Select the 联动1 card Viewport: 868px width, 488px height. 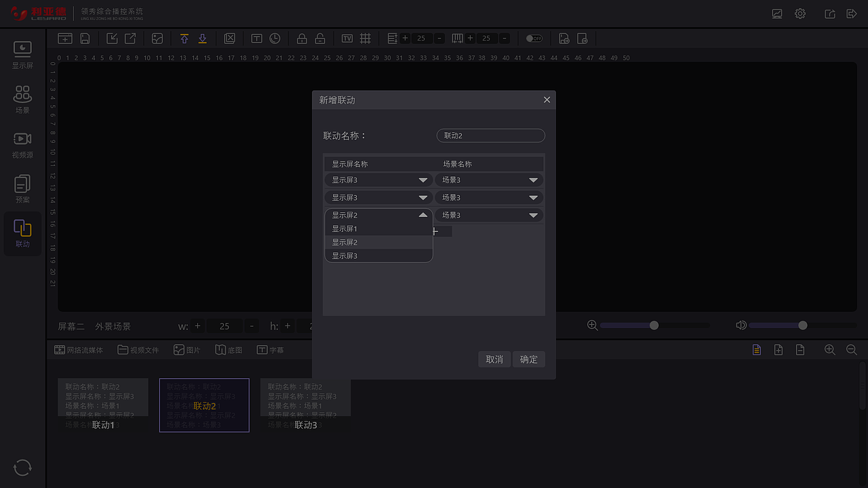click(x=103, y=405)
